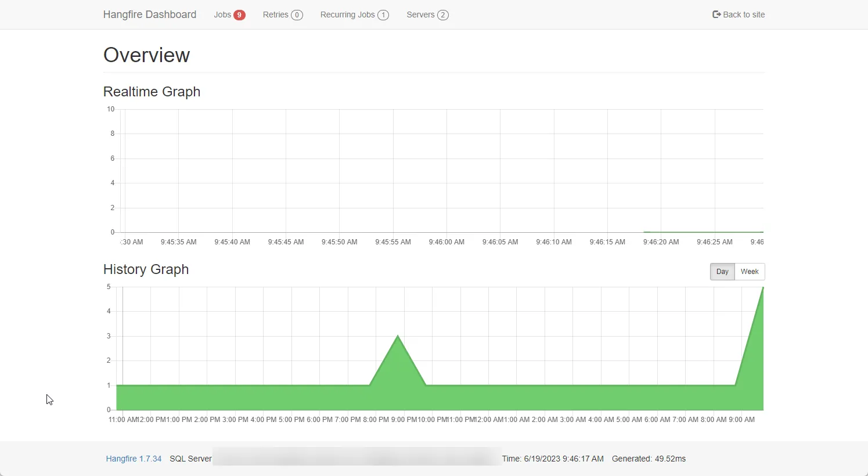Click the Hangfire Dashboard brand link

(150, 15)
